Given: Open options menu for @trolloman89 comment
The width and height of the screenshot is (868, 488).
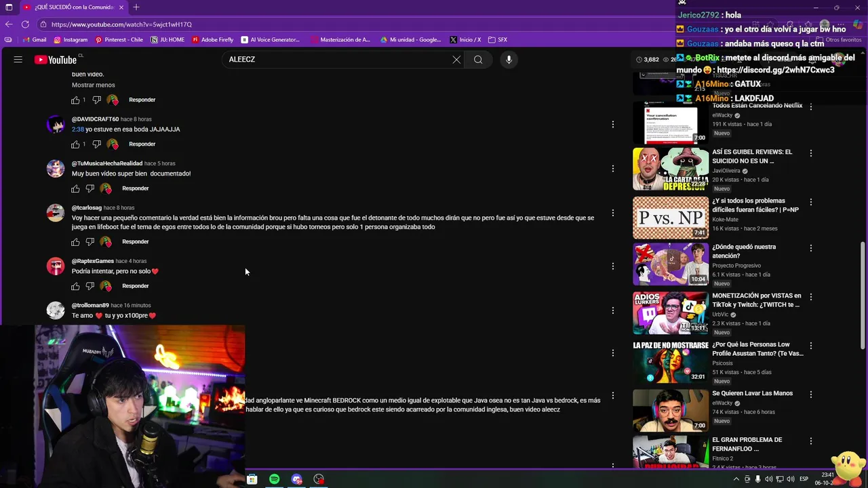Looking at the screenshot, I should [x=612, y=310].
